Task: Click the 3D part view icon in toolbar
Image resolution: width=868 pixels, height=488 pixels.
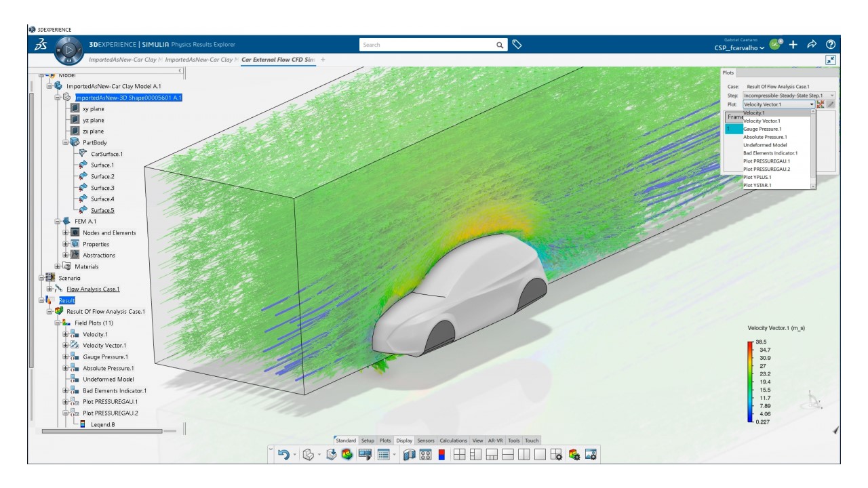Action: pos(309,455)
